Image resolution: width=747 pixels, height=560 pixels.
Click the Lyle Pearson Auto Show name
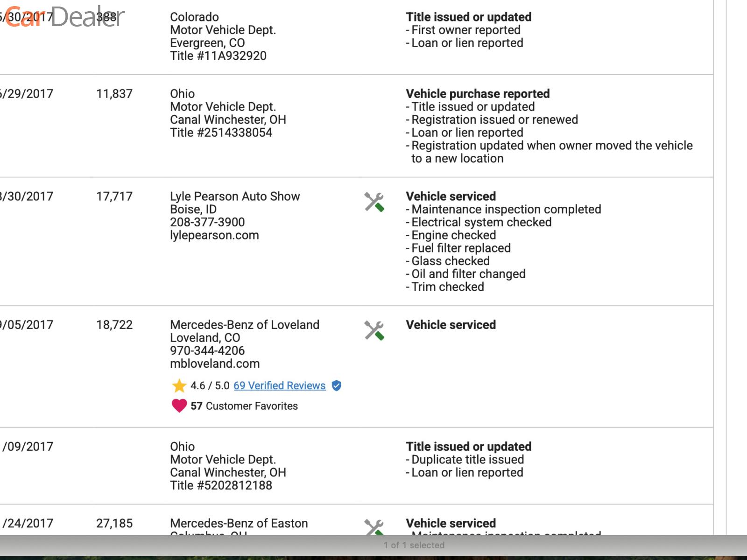pyautogui.click(x=235, y=196)
